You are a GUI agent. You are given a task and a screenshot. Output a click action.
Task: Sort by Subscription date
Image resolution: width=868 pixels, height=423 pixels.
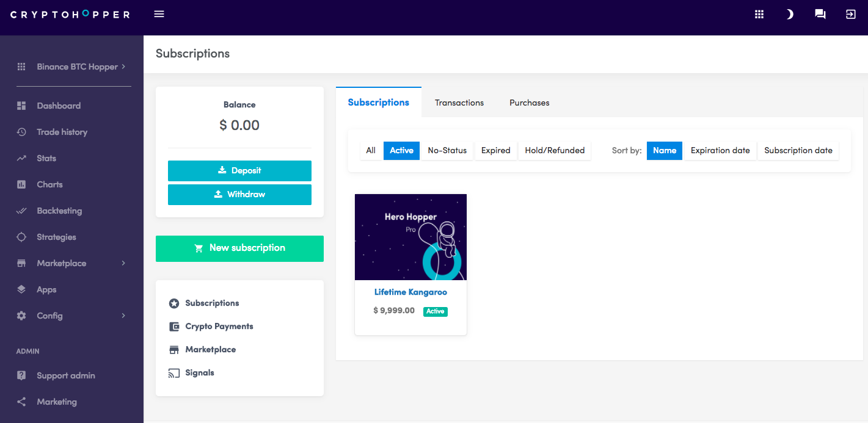pyautogui.click(x=798, y=151)
